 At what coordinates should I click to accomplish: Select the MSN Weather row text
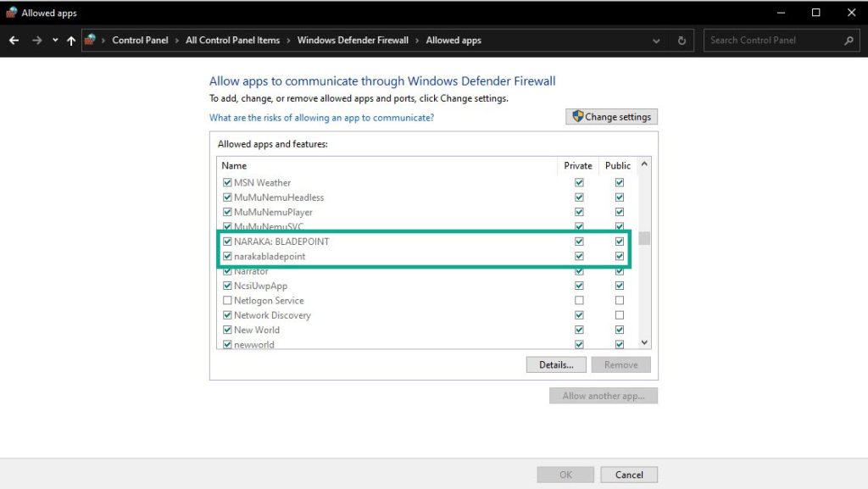point(263,182)
